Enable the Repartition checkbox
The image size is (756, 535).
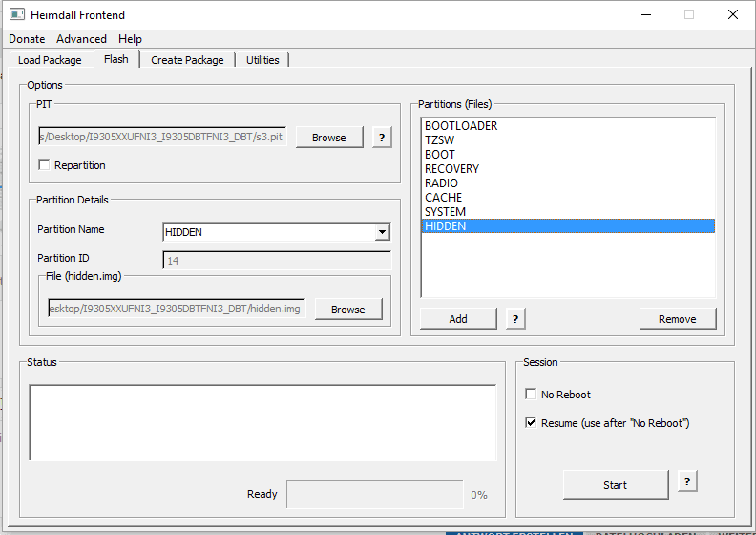[44, 165]
